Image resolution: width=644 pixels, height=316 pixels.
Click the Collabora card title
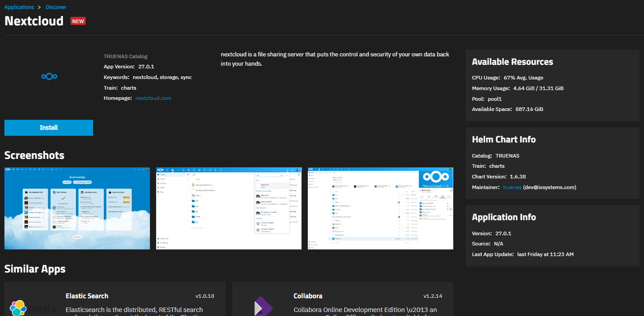coord(308,296)
